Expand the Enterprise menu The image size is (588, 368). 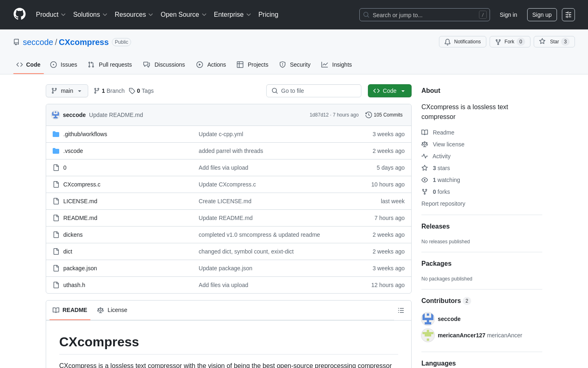point(232,15)
